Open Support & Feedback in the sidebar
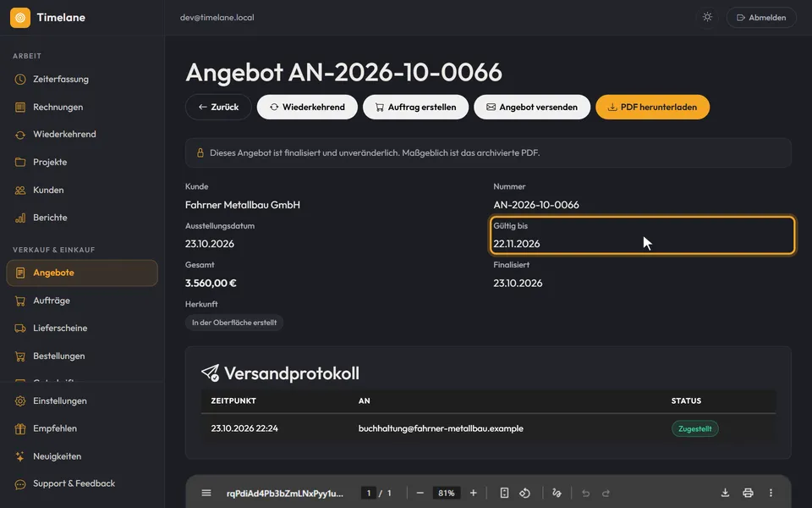Screen dimensions: 812x508 (x=82, y=483)
